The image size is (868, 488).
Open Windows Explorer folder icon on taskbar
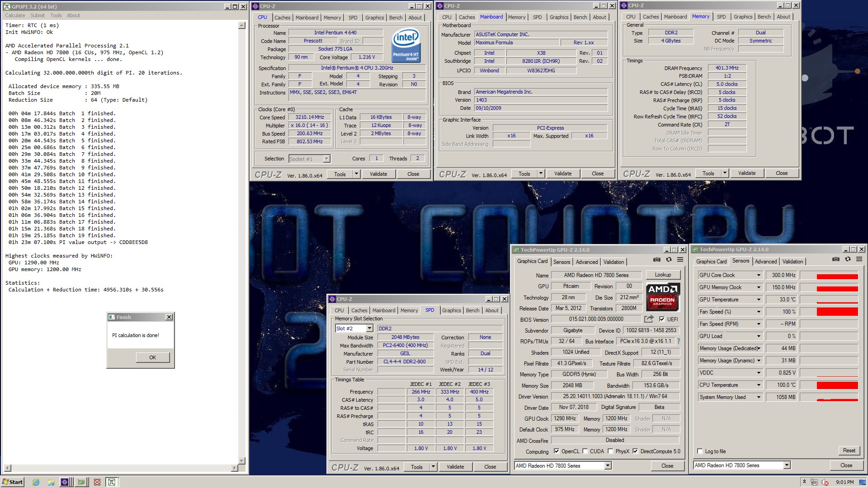[x=51, y=482]
